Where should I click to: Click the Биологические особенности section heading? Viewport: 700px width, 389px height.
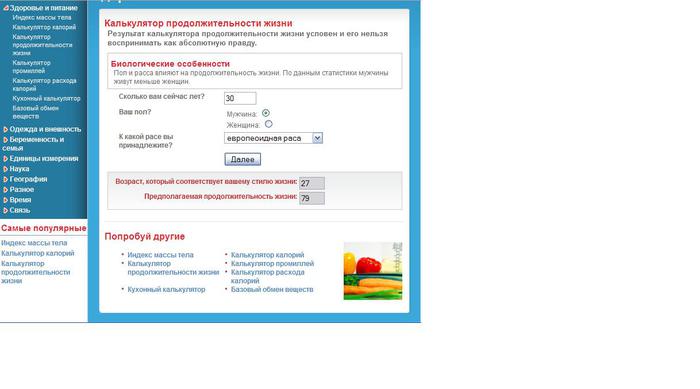tap(170, 64)
